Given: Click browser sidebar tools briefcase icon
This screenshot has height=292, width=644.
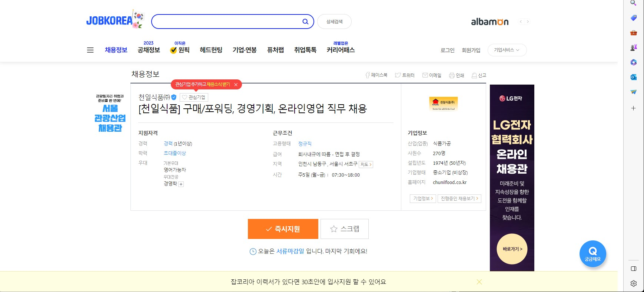Looking at the screenshot, I should (x=634, y=33).
